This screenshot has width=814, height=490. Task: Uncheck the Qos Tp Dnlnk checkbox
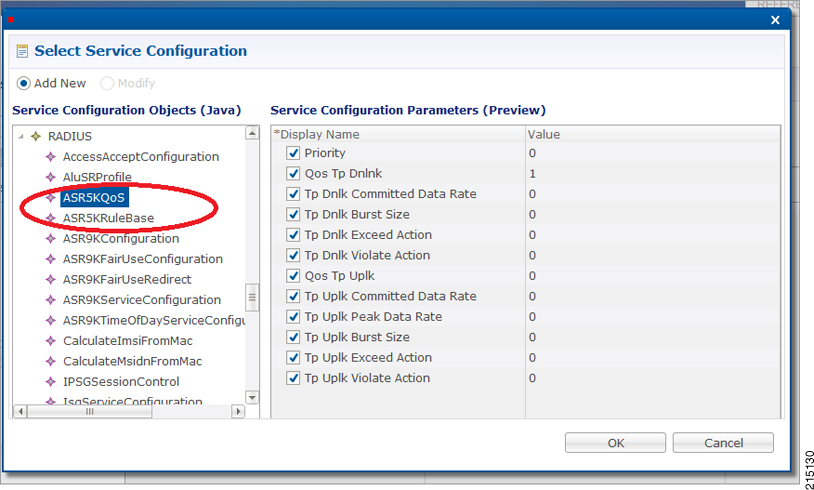[x=293, y=173]
